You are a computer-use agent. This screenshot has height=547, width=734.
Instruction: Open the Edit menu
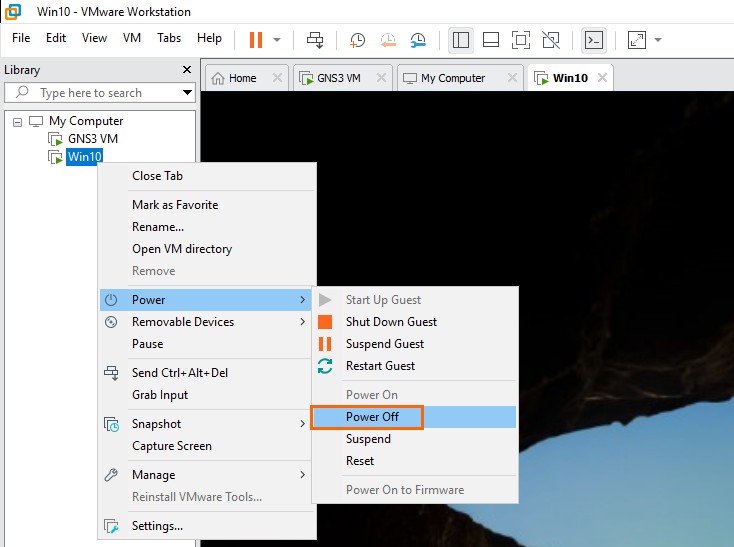point(56,38)
